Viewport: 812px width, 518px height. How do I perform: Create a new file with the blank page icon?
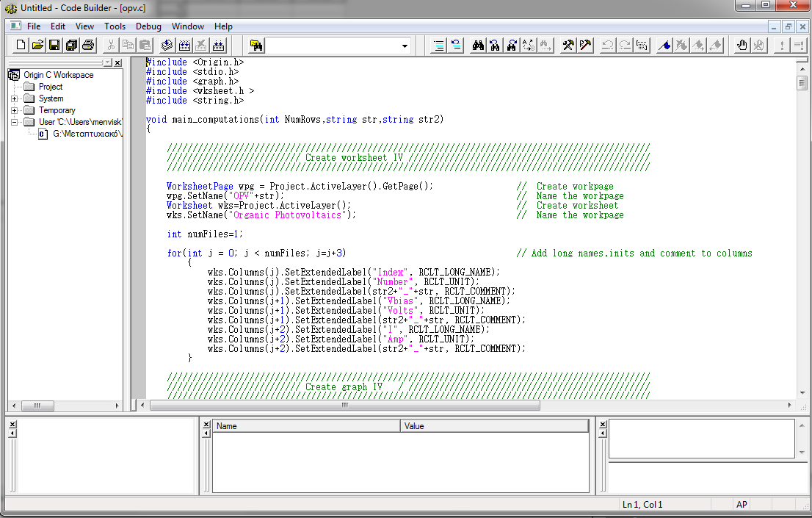click(x=21, y=45)
